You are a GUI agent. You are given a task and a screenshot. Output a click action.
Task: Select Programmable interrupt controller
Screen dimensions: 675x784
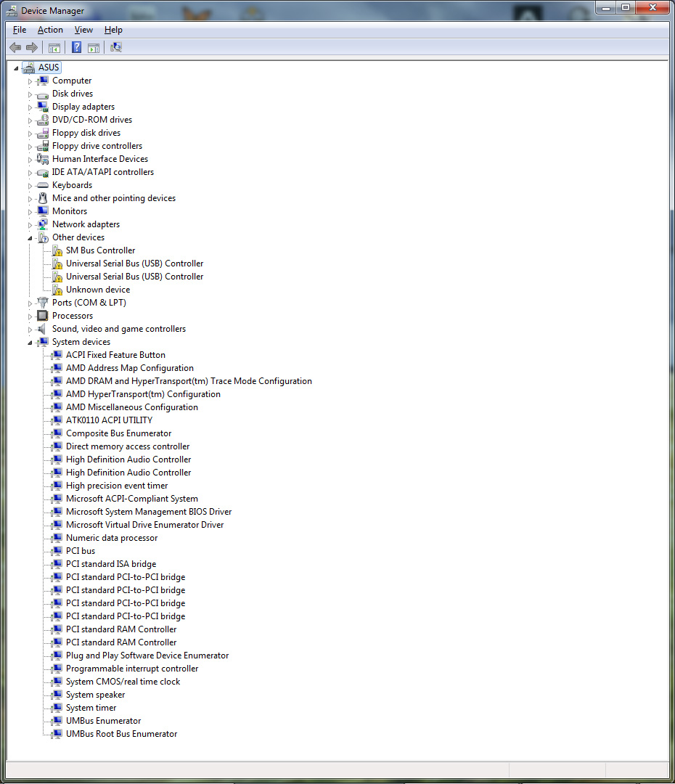(x=132, y=669)
